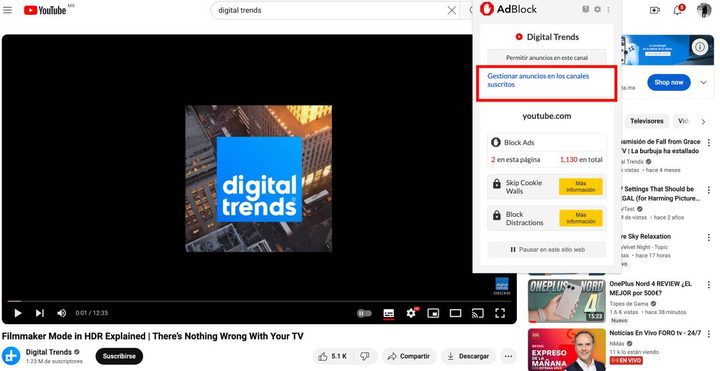720x371 pixels.
Task: Click the subscribe watermark in the player
Action: click(501, 286)
